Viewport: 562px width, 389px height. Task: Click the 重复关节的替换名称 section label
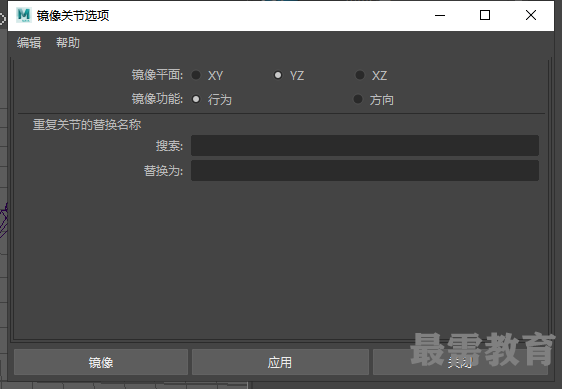[87, 125]
